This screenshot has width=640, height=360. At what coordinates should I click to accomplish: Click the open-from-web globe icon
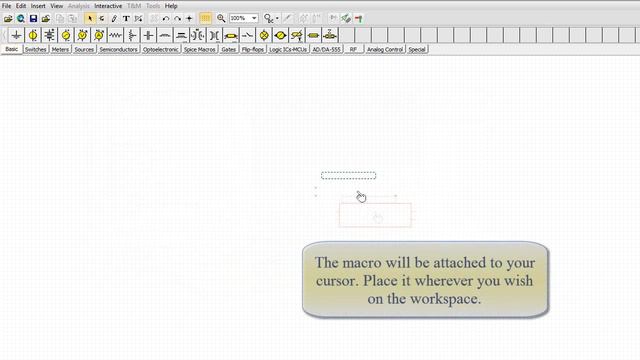click(x=20, y=18)
